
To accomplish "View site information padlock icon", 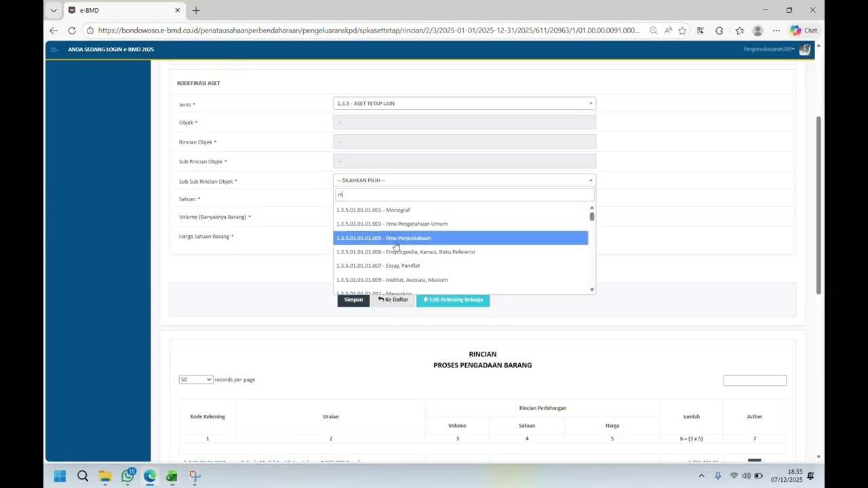I will 90,30.
